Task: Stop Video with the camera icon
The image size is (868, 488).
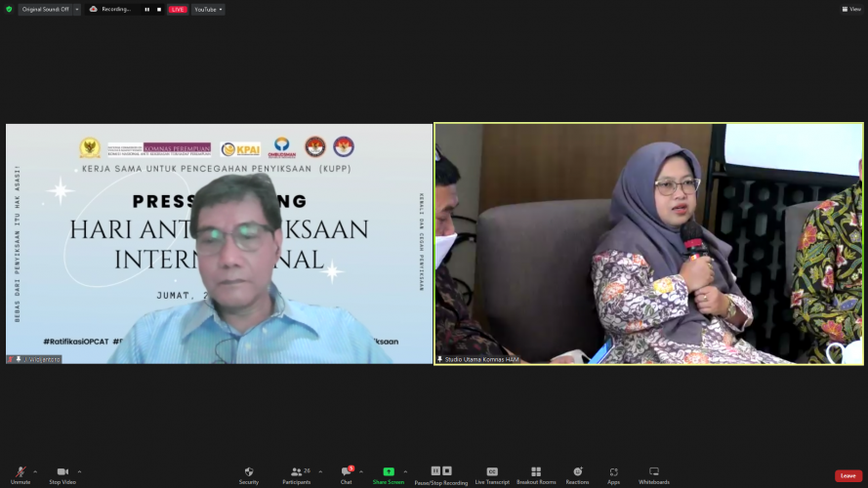Action: point(62,472)
